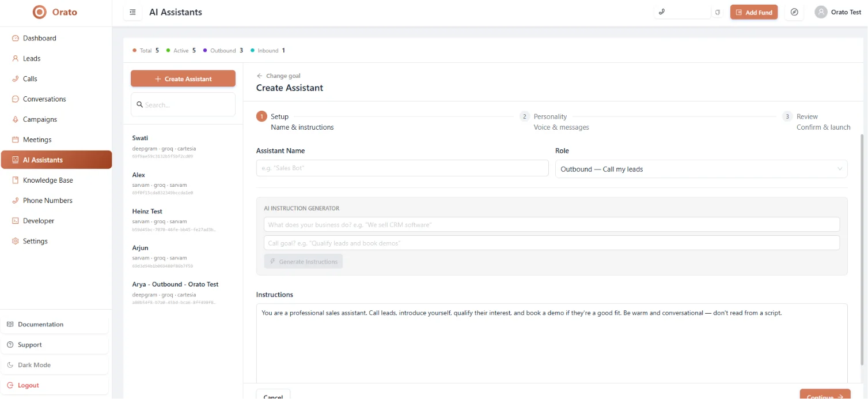The image size is (868, 399).
Task: Click the Calls phone icon
Action: tap(16, 78)
